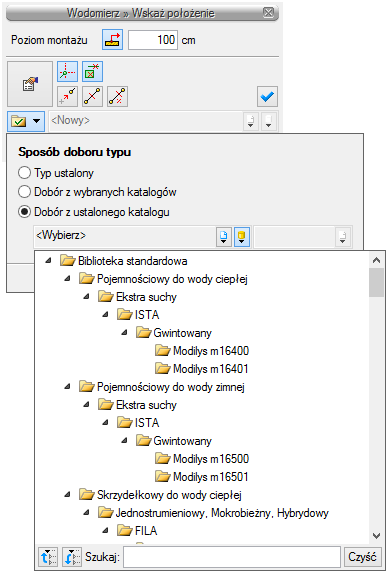Select the Typ ustalony radio button

click(x=24, y=173)
